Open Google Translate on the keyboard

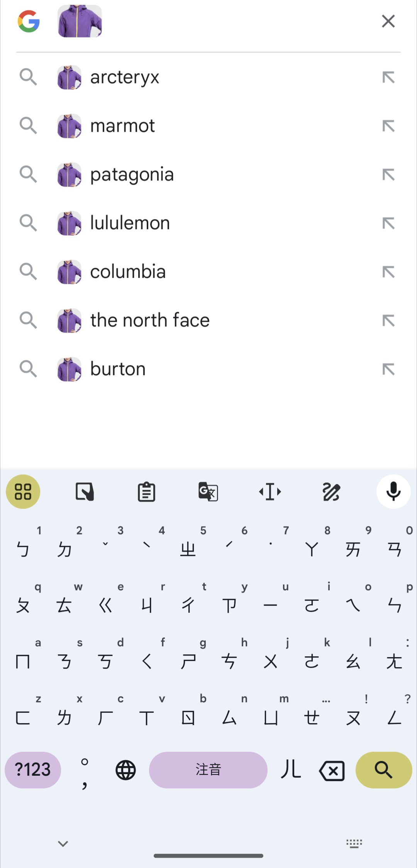tap(208, 492)
